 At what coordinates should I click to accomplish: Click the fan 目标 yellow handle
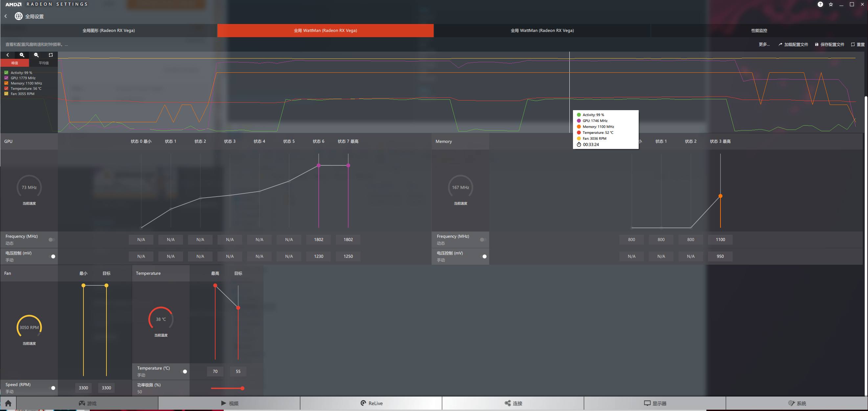[x=106, y=286]
